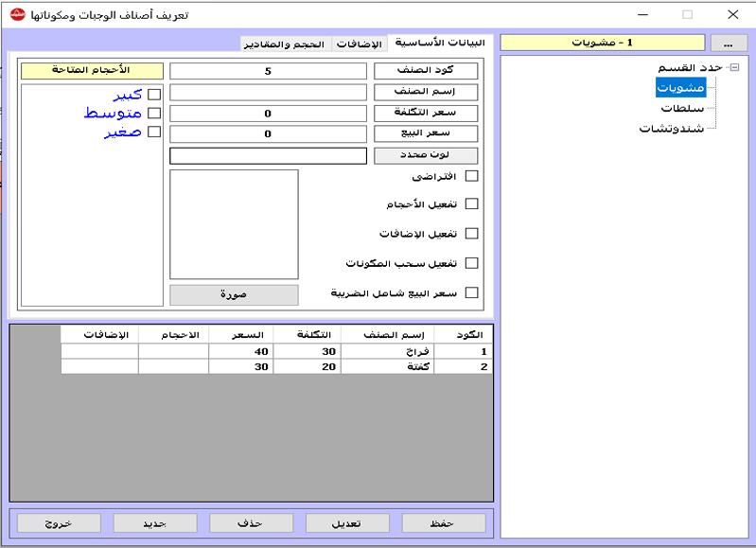Click the سعر التكلفة input field

tap(268, 114)
